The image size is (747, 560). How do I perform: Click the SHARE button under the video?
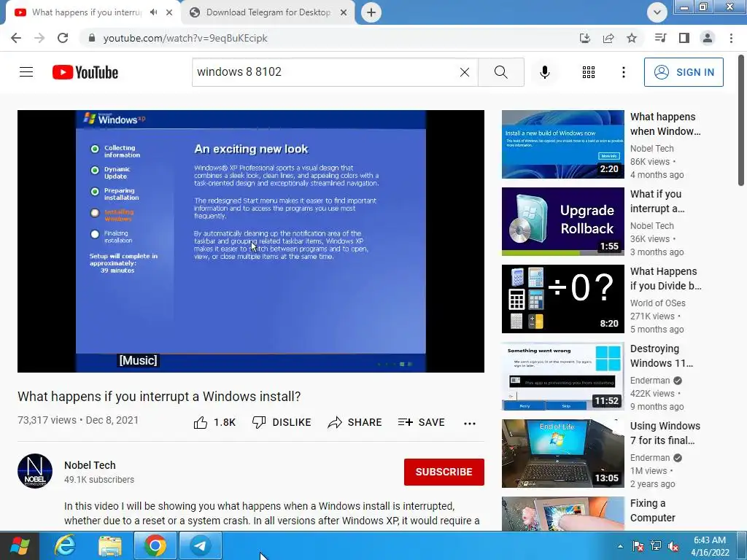click(355, 422)
